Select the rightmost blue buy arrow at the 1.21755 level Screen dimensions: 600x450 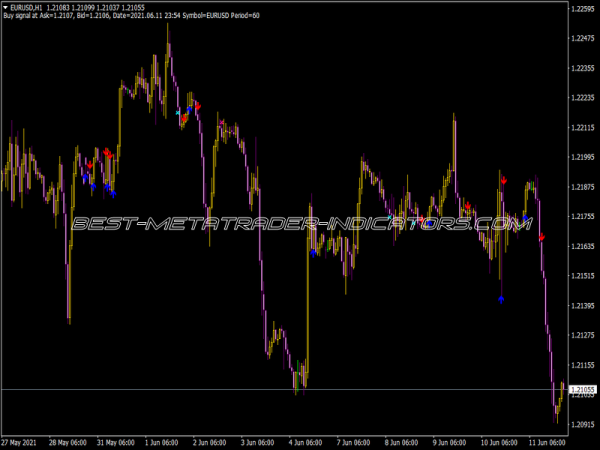click(525, 217)
